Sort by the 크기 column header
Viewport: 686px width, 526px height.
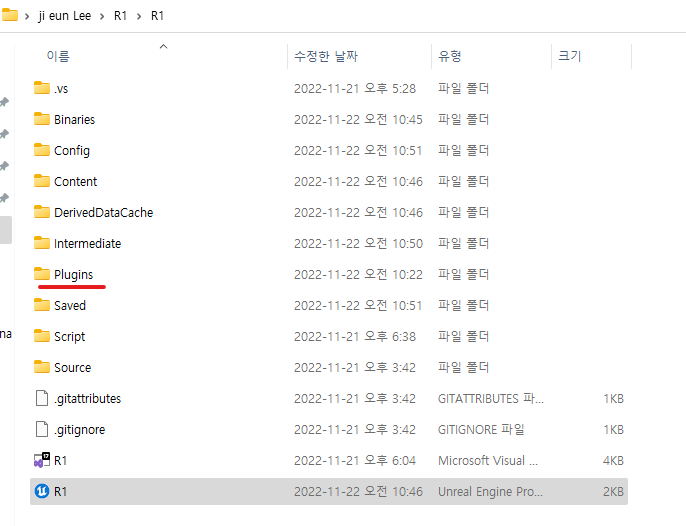coord(569,56)
